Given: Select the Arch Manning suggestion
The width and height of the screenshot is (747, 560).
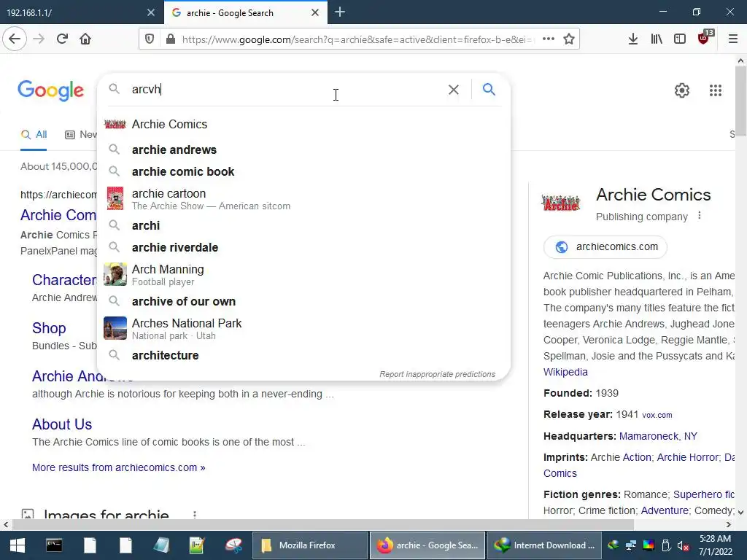Looking at the screenshot, I should click(303, 274).
